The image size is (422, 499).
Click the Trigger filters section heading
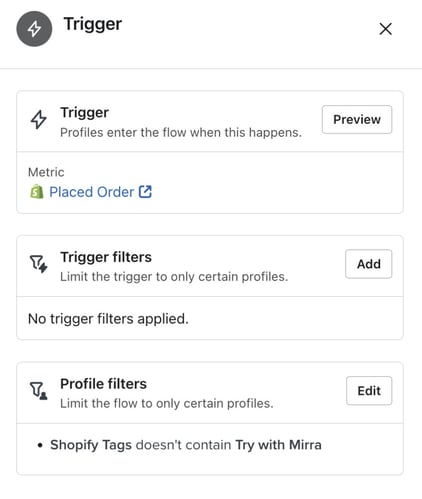(x=106, y=257)
